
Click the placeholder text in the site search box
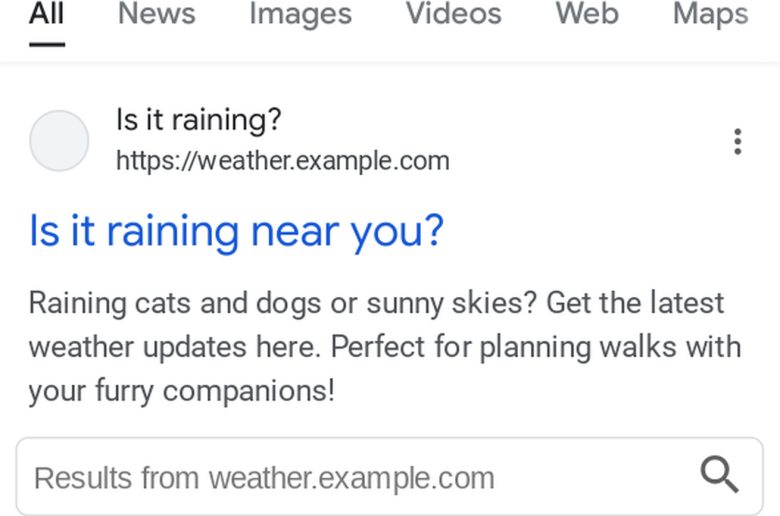264,478
